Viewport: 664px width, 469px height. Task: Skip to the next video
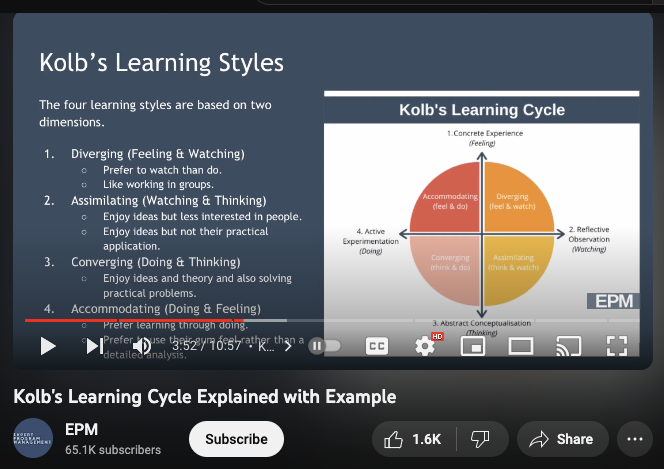[x=95, y=346]
